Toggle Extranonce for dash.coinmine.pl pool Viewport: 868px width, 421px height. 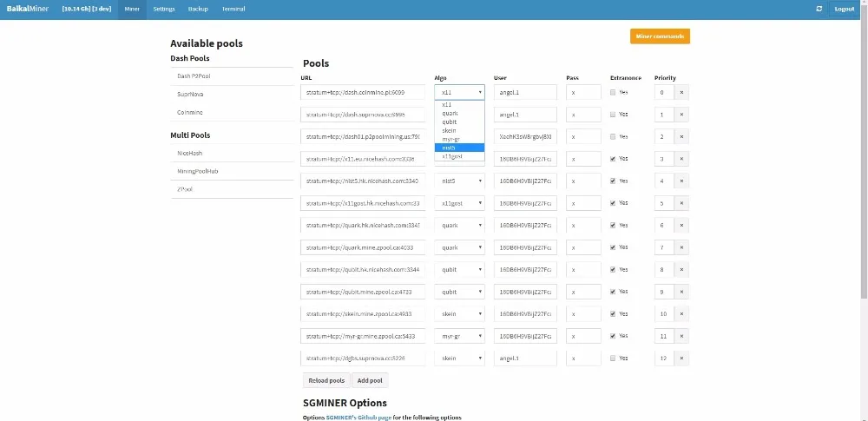pos(613,93)
